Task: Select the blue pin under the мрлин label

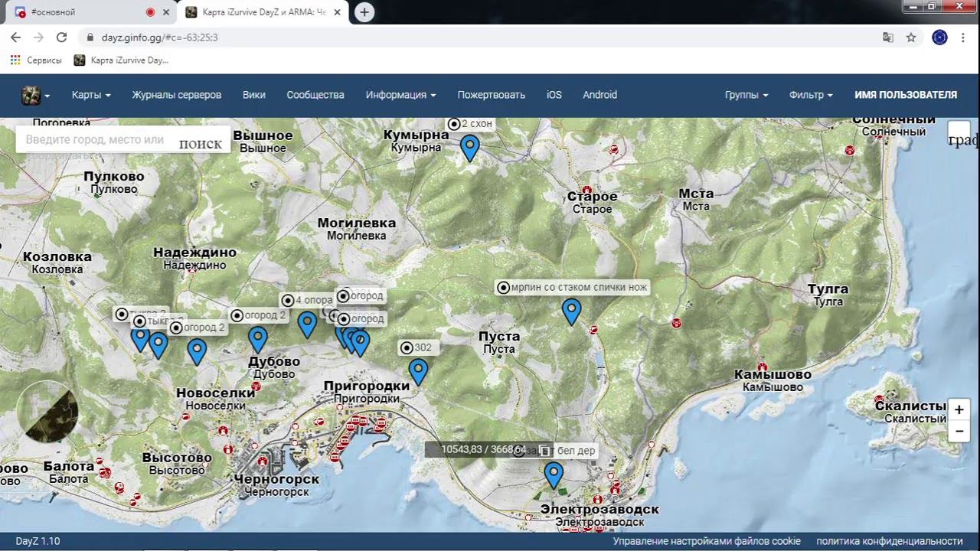Action: pyautogui.click(x=571, y=311)
